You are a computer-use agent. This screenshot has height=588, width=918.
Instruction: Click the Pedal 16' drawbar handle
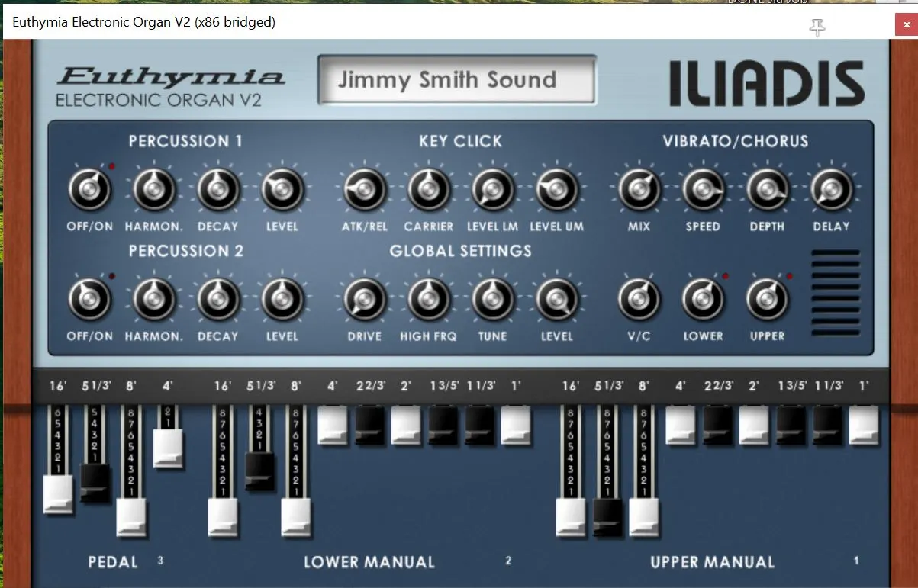tap(58, 494)
